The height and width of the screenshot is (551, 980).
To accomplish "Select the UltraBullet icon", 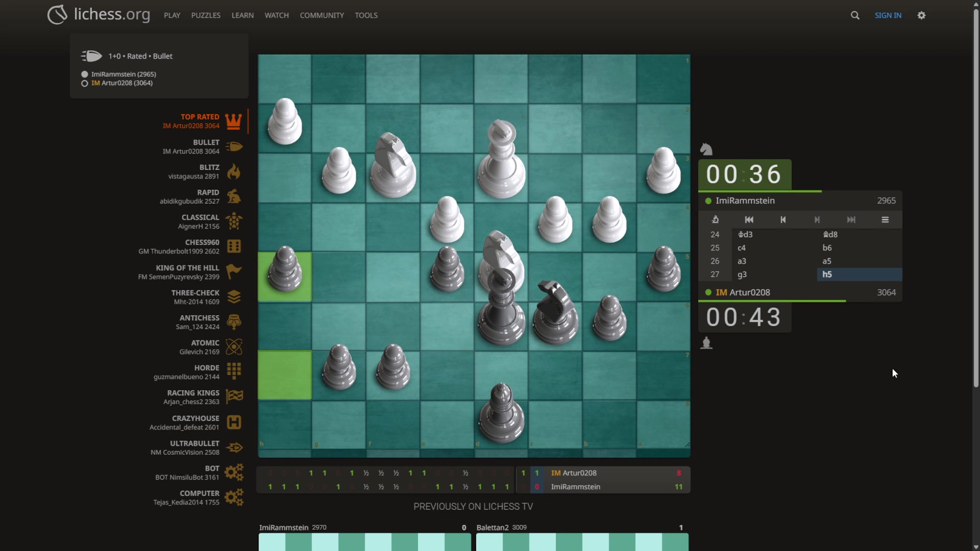I will click(x=234, y=447).
